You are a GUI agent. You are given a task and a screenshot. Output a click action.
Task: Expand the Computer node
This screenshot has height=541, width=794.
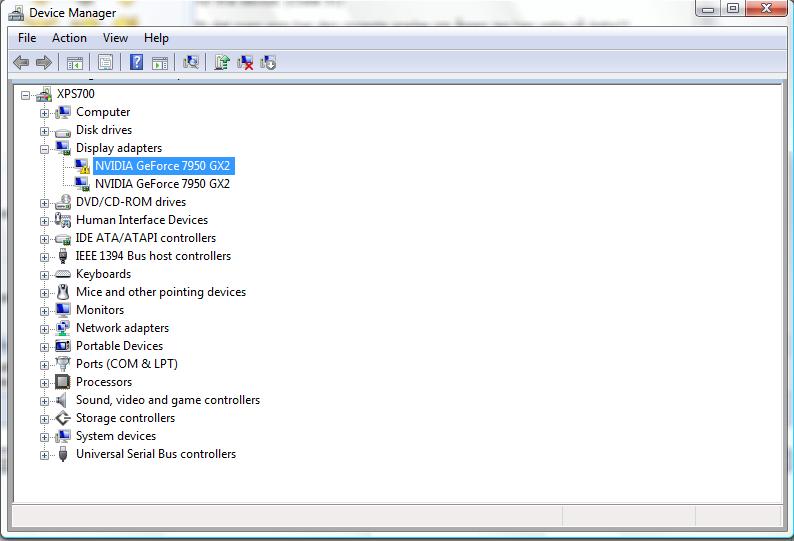point(45,113)
